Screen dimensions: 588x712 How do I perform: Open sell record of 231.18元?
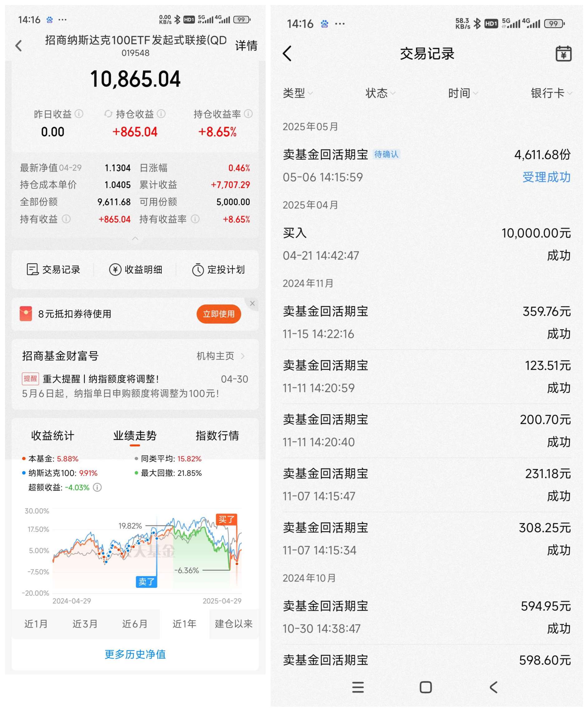click(427, 485)
